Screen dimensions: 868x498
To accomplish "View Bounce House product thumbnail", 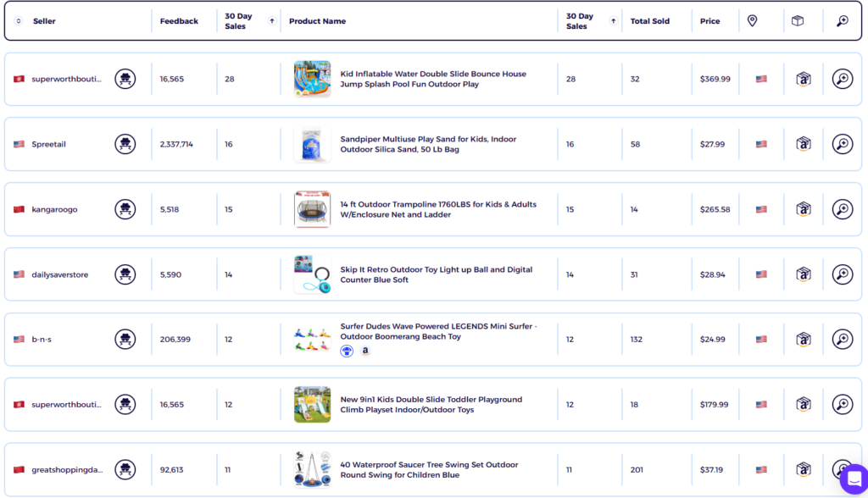I will [x=312, y=79].
